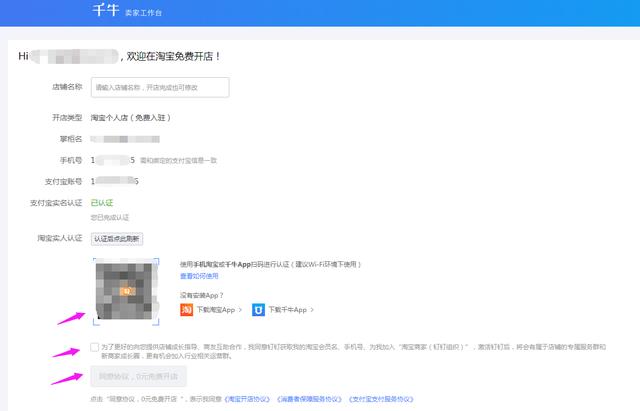Click the 支付宝实名认证 label
The height and width of the screenshot is (411, 640).
click(x=56, y=203)
